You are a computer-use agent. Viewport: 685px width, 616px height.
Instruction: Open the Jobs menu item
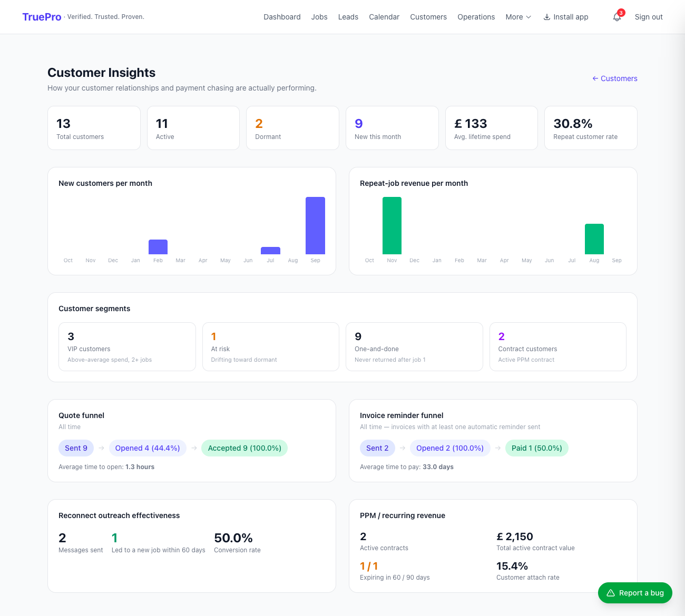point(319,17)
